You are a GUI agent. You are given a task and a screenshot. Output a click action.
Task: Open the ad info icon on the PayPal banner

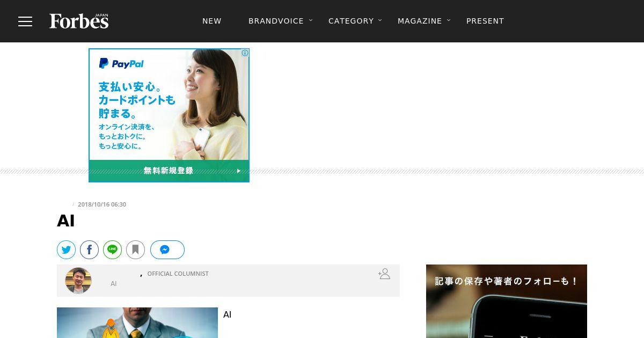[x=245, y=53]
